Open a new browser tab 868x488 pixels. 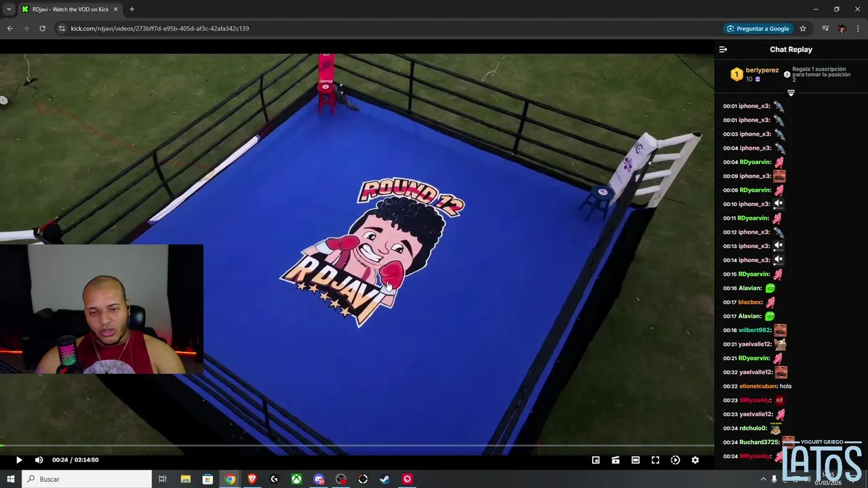point(132,9)
